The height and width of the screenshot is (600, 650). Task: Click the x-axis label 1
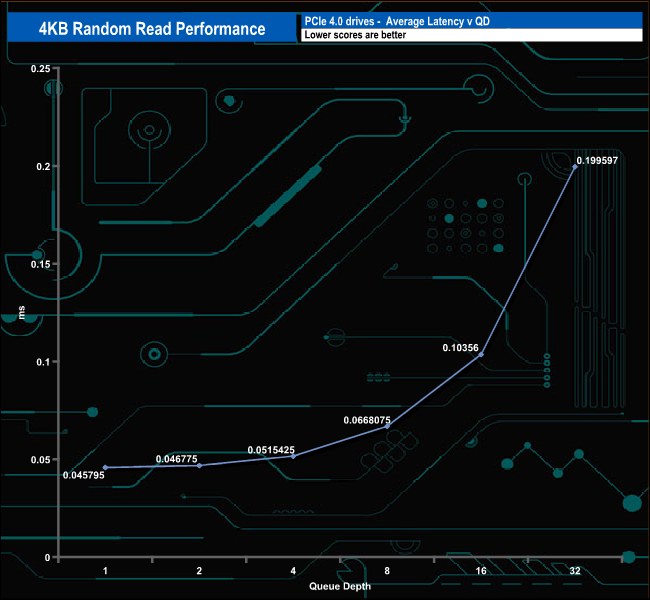(x=105, y=571)
